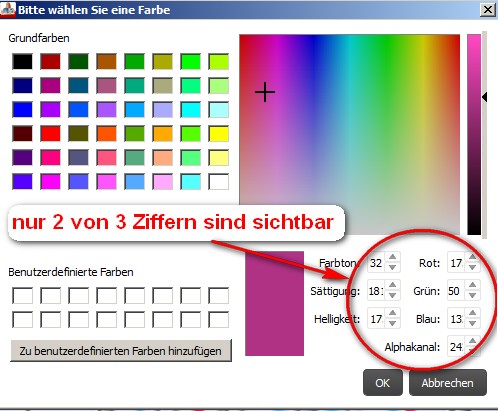Click the crosshair in the color spectrum
The width and height of the screenshot is (498, 411).
point(265,92)
